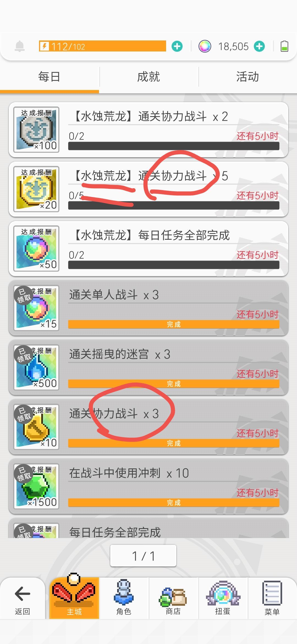Tap the x1500 green gem reward thumbnail
The image size is (297, 644).
[36, 486]
